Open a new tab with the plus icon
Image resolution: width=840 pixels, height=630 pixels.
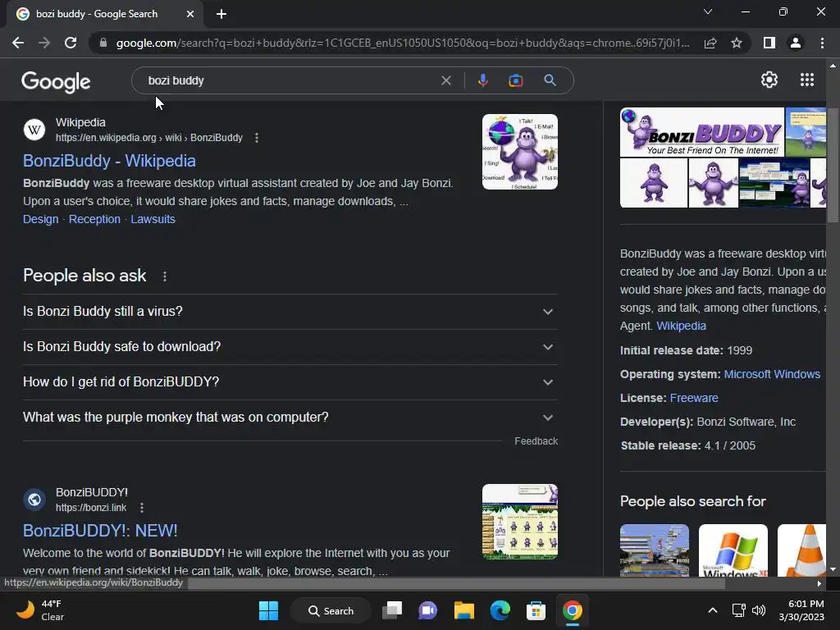coord(221,14)
